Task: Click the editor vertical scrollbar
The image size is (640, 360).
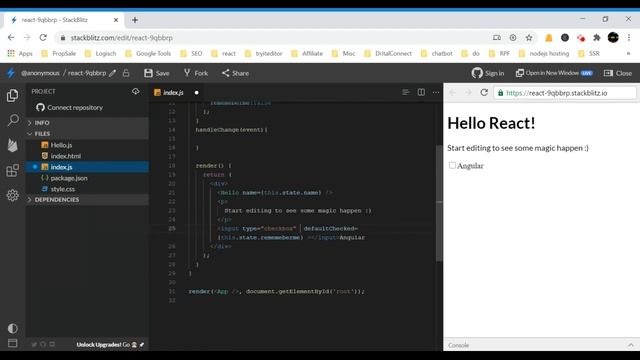Action: click(439, 204)
